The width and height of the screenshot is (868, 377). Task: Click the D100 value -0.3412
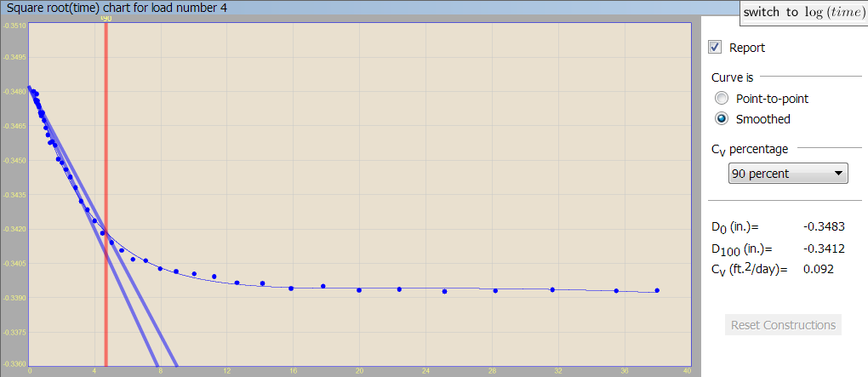pos(821,248)
